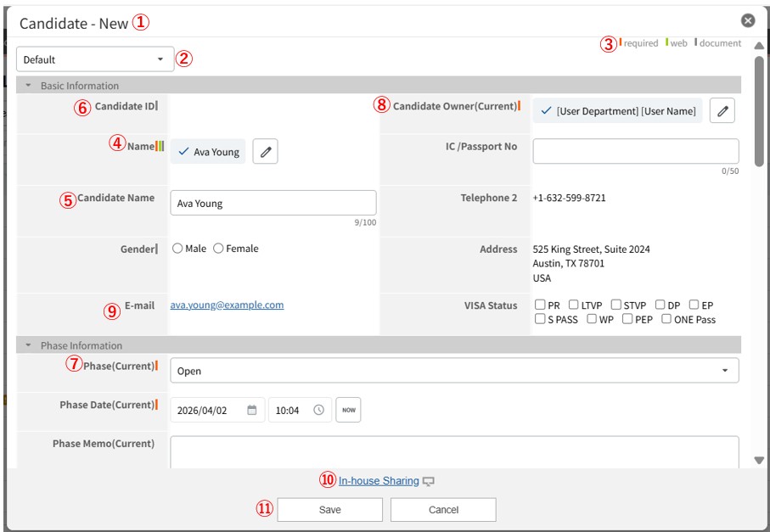Check the PR visa status box
770x532 pixels.
[x=540, y=305]
